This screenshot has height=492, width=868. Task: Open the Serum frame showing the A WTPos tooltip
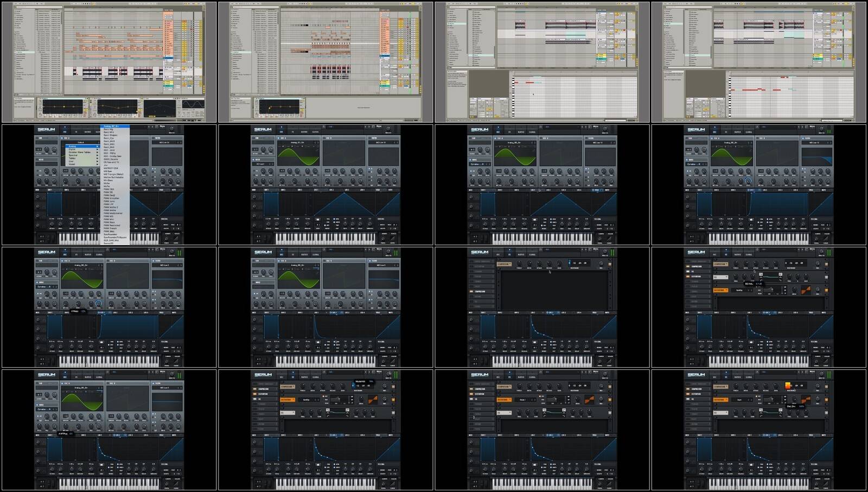point(108,430)
